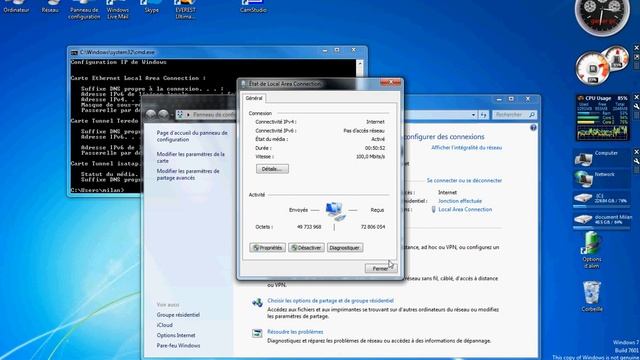Screen dimensions: 640x360
Task: Open the address bar history dropdown arrow
Action: [473, 115]
